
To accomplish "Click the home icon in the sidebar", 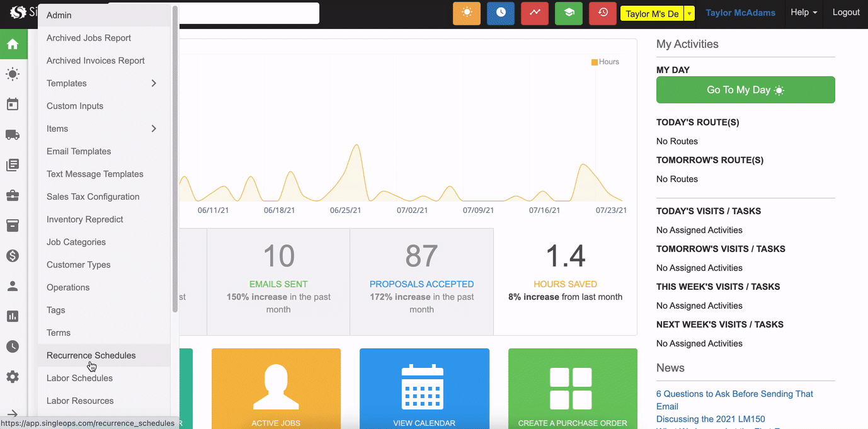I will (x=13, y=44).
